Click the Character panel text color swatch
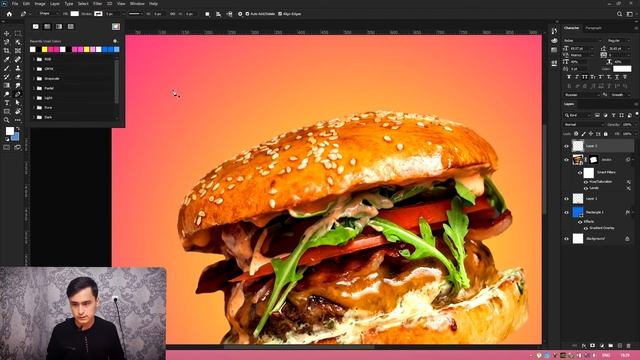 tap(622, 69)
